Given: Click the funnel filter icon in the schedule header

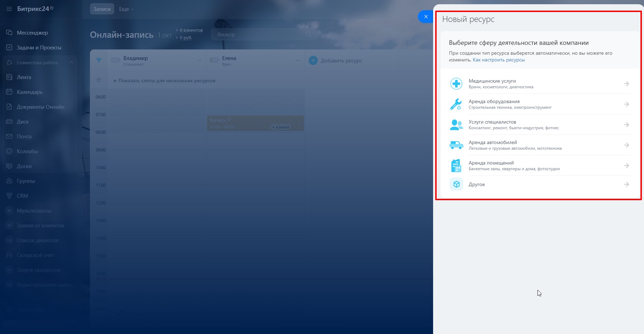Looking at the screenshot, I should click(x=99, y=60).
